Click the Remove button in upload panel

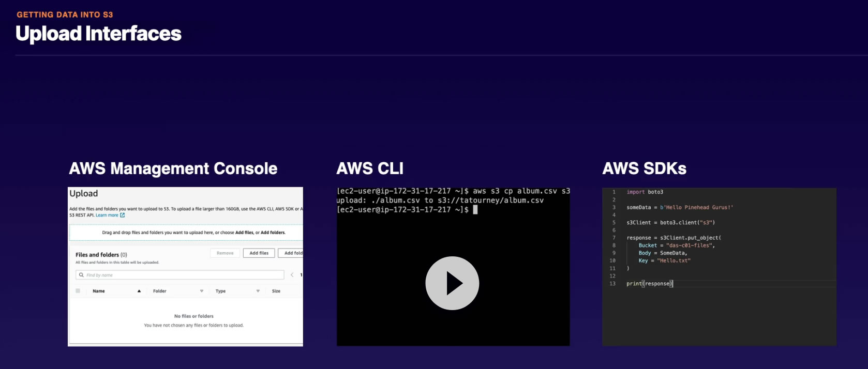pyautogui.click(x=225, y=253)
